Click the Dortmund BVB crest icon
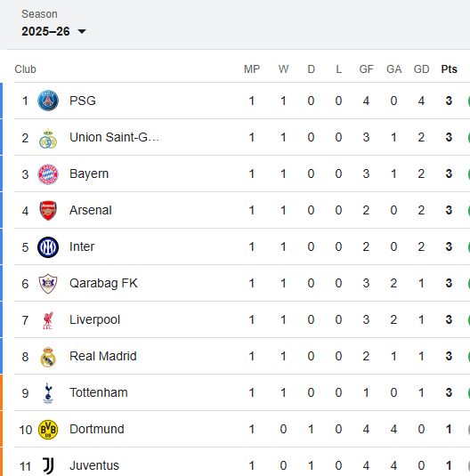Screen dimensions: 470x476 [48, 430]
